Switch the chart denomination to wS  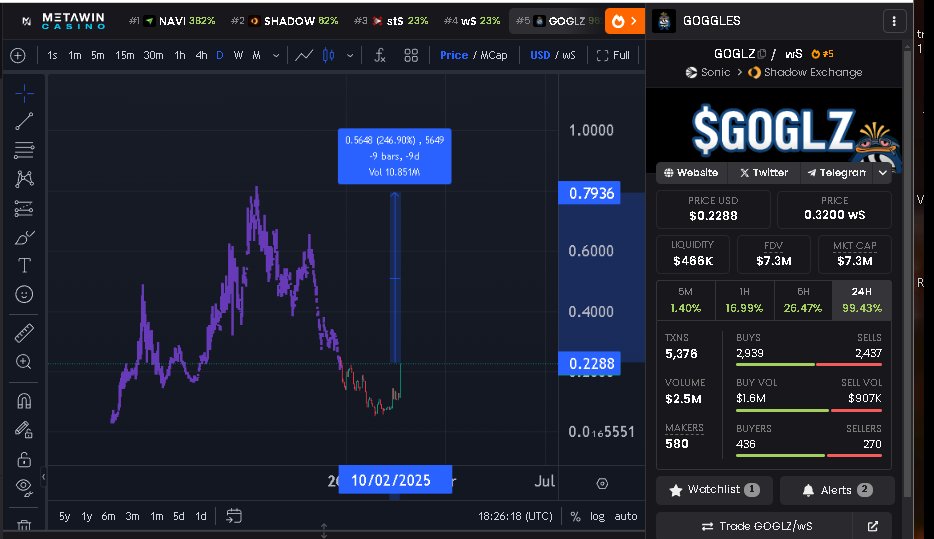click(x=569, y=55)
